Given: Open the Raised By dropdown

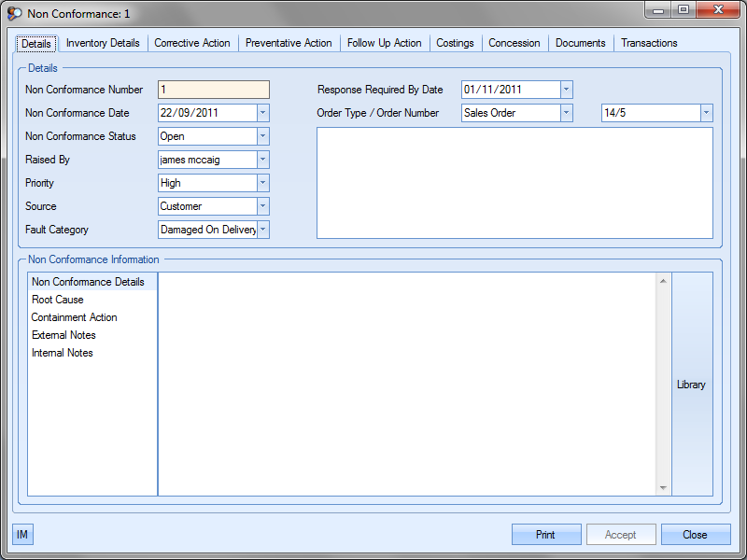Looking at the screenshot, I should click(262, 160).
